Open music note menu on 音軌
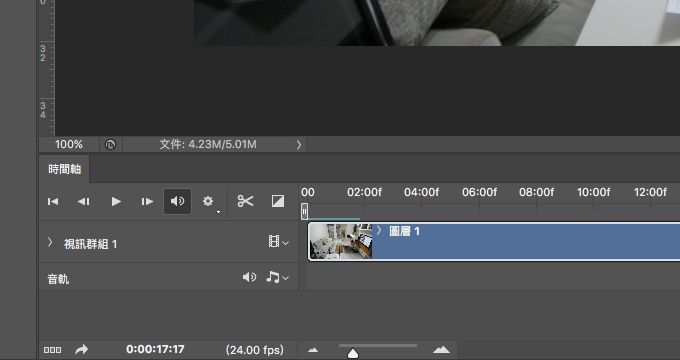680x360 pixels. (x=277, y=277)
